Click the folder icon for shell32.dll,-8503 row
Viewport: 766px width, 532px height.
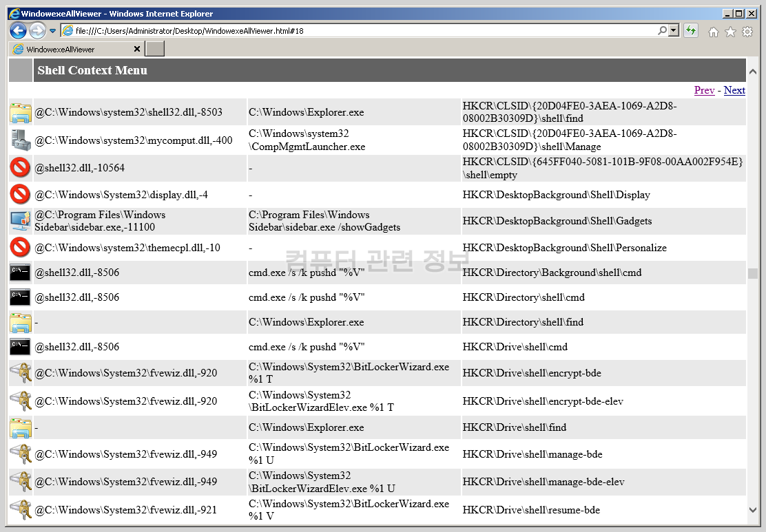(21, 112)
